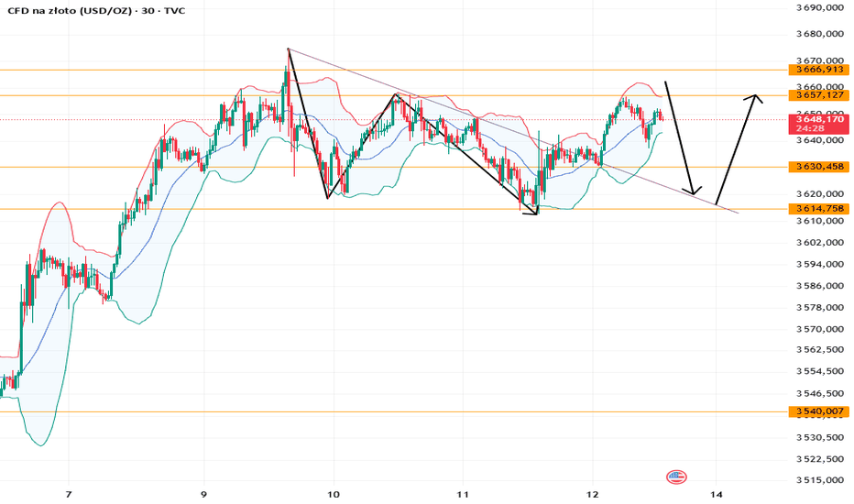Select the small arrow at the 3614 low
Viewport: 854px width, 504px height.
pyautogui.click(x=532, y=213)
